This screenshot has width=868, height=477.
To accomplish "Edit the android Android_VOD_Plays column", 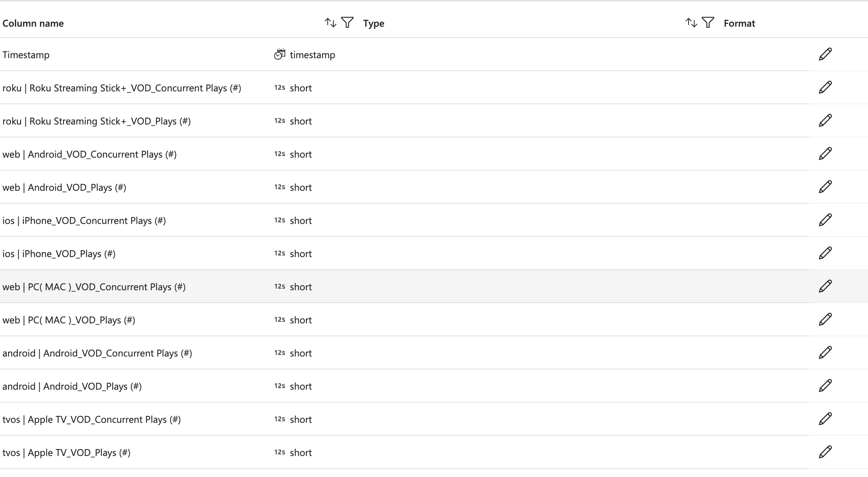I will (825, 386).
